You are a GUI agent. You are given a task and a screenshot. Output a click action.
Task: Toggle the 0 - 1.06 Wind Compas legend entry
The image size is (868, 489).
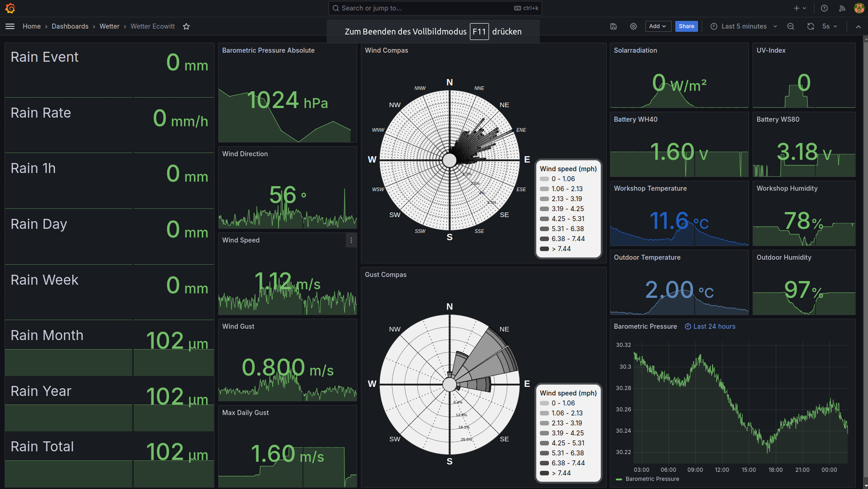(x=563, y=179)
